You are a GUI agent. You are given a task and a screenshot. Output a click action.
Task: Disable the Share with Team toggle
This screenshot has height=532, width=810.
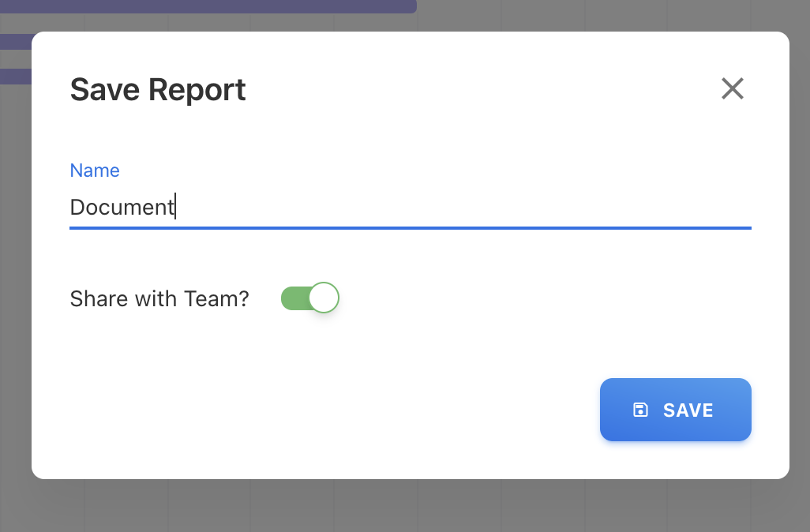pos(309,298)
